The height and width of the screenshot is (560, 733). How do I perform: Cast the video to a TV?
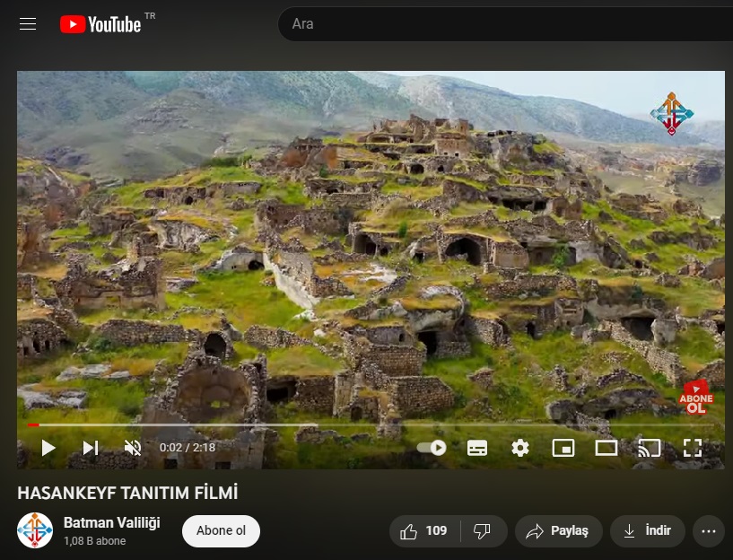(650, 447)
